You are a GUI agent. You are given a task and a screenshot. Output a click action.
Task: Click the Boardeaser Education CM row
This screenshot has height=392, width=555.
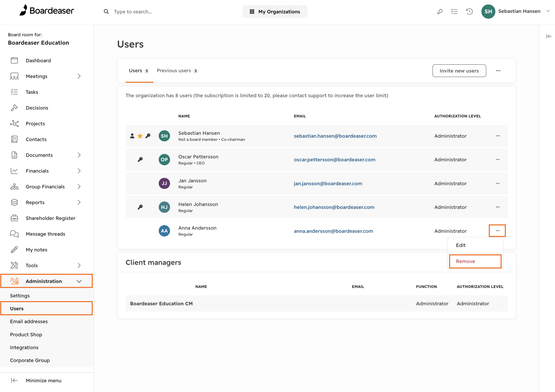point(316,303)
